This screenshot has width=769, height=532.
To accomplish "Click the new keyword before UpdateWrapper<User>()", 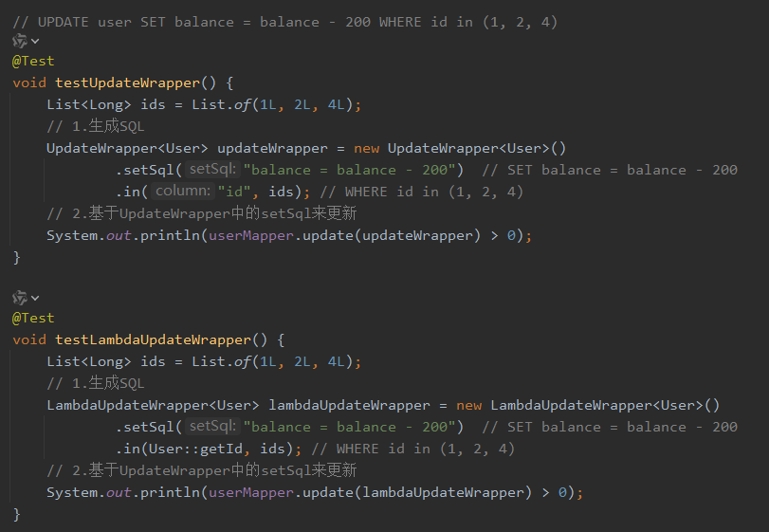I will click(366, 149).
